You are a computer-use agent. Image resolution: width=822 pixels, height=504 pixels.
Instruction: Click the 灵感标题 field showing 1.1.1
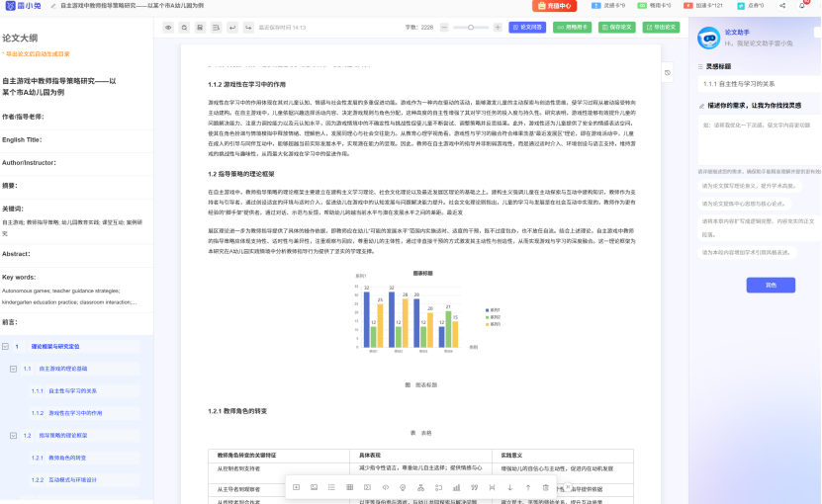pyautogui.click(x=760, y=84)
